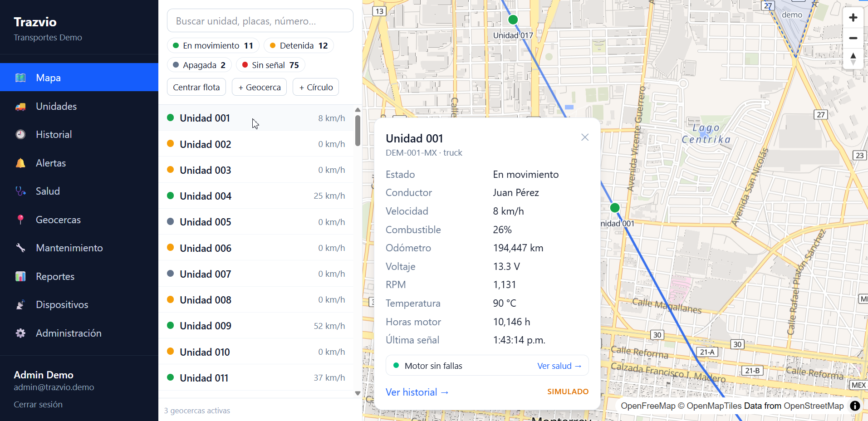Close the Unidad 001 detail popup
This screenshot has height=421, width=868.
(x=585, y=137)
